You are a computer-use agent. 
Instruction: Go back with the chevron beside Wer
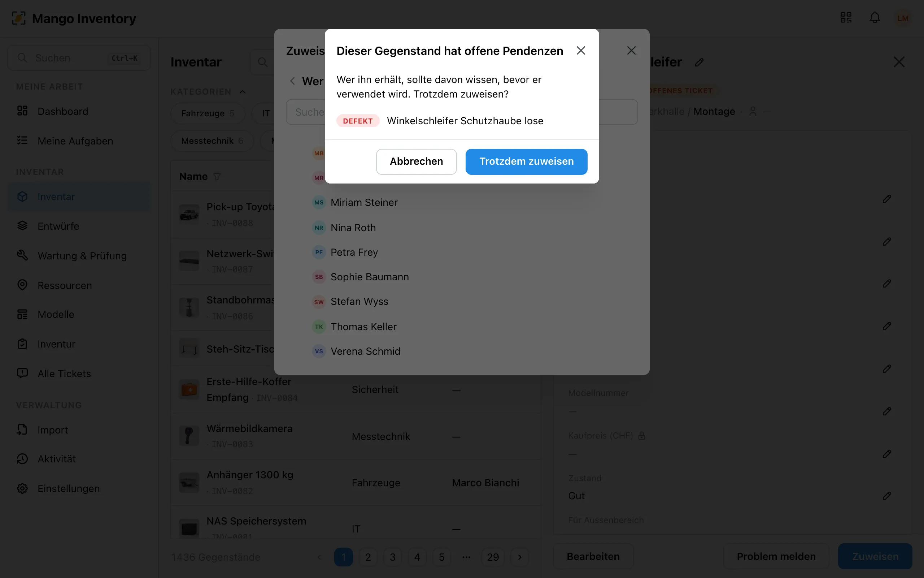(x=292, y=81)
